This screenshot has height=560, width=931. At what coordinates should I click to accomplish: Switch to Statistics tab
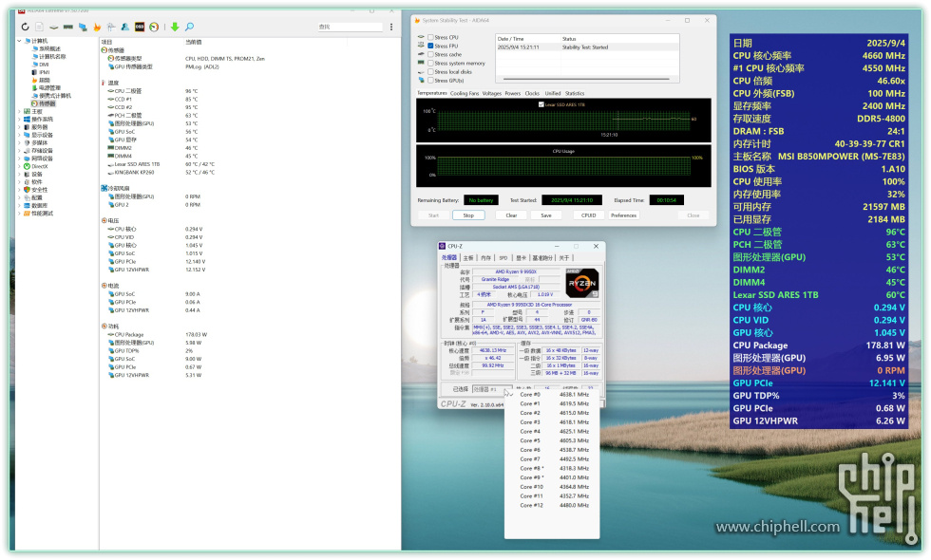[x=575, y=93]
